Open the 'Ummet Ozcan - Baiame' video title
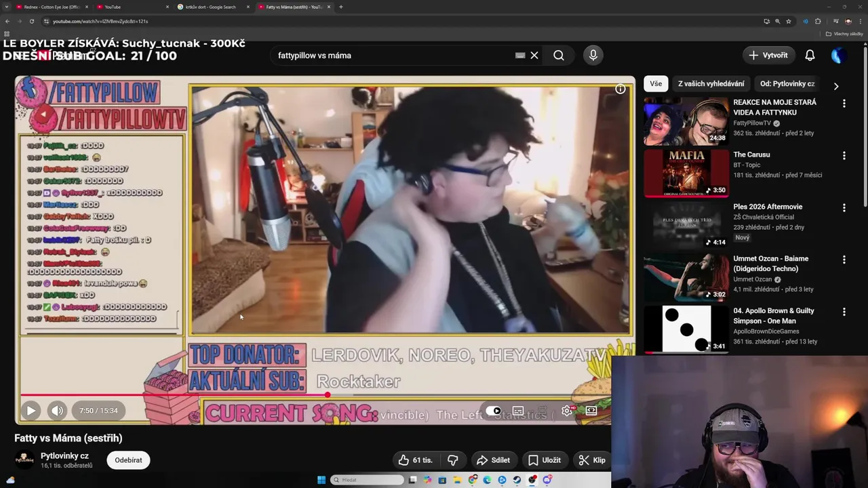868x488 pixels. pos(770,264)
